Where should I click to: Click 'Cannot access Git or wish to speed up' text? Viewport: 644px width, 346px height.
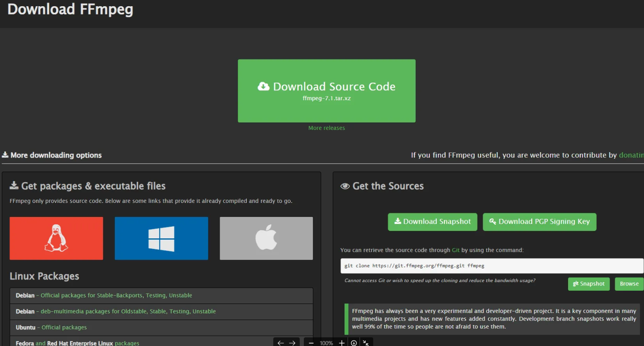440,280
